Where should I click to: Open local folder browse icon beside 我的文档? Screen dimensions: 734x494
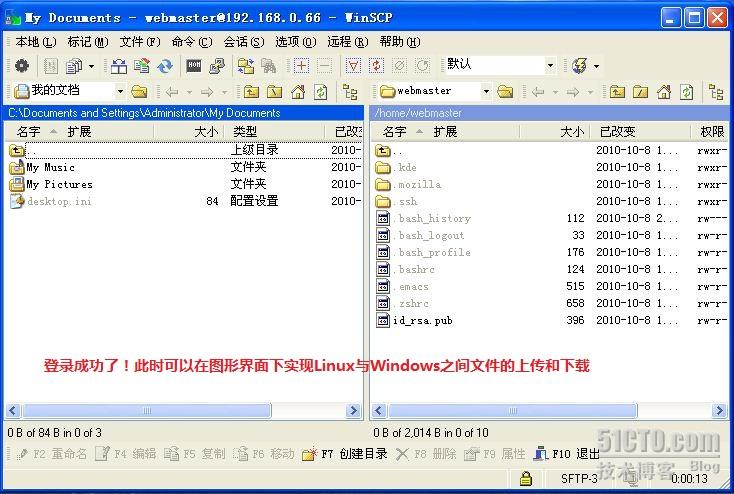[139, 91]
